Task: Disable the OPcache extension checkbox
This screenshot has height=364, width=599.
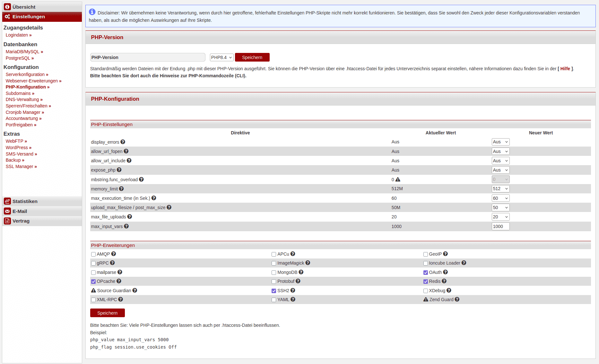Action: coord(93,282)
